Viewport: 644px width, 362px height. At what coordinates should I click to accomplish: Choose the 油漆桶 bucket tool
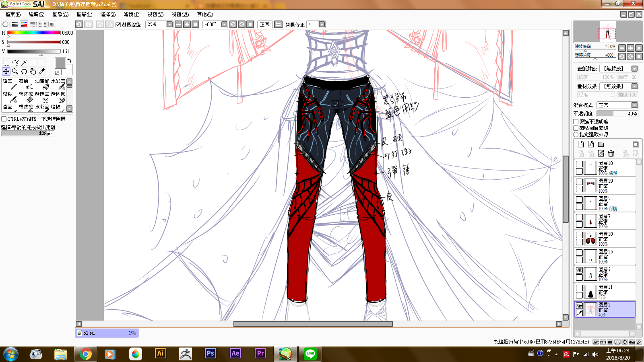click(x=42, y=84)
